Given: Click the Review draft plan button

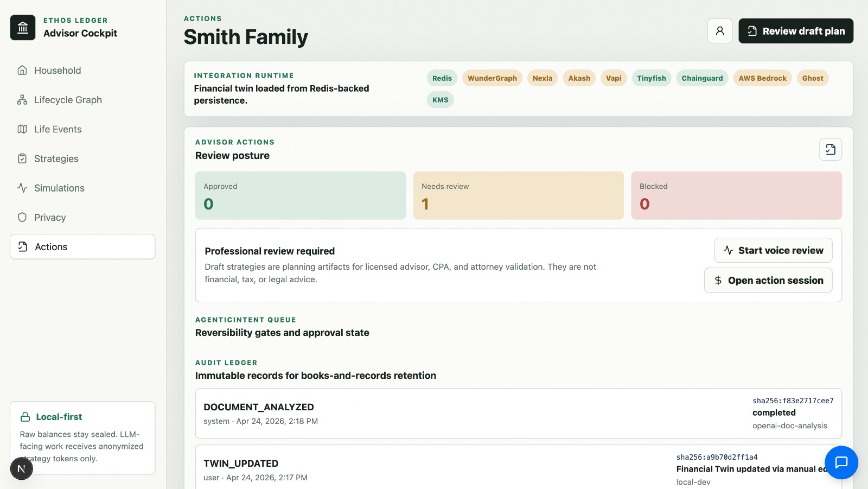Looking at the screenshot, I should 795,31.
